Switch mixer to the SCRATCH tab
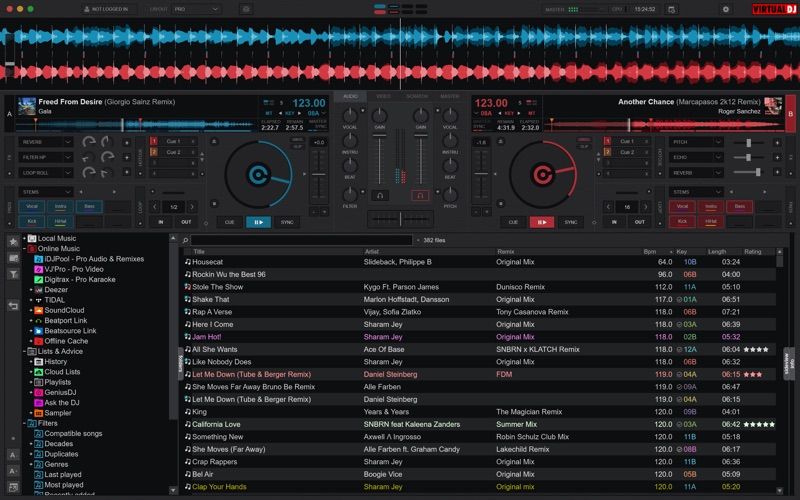The height and width of the screenshot is (500, 800). tap(417, 96)
